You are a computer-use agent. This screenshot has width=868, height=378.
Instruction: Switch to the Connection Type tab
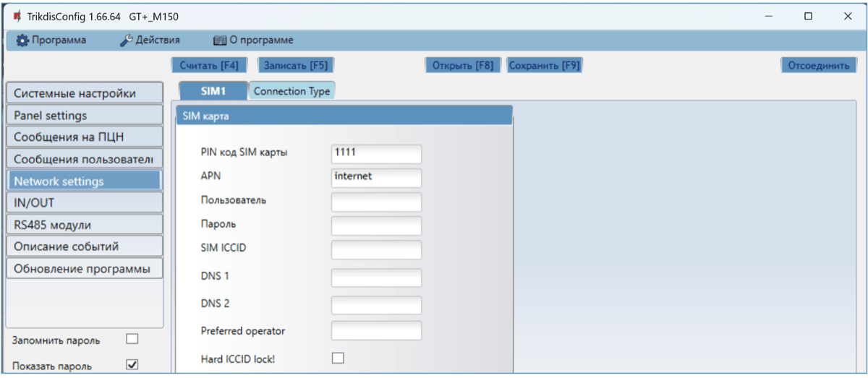point(292,91)
